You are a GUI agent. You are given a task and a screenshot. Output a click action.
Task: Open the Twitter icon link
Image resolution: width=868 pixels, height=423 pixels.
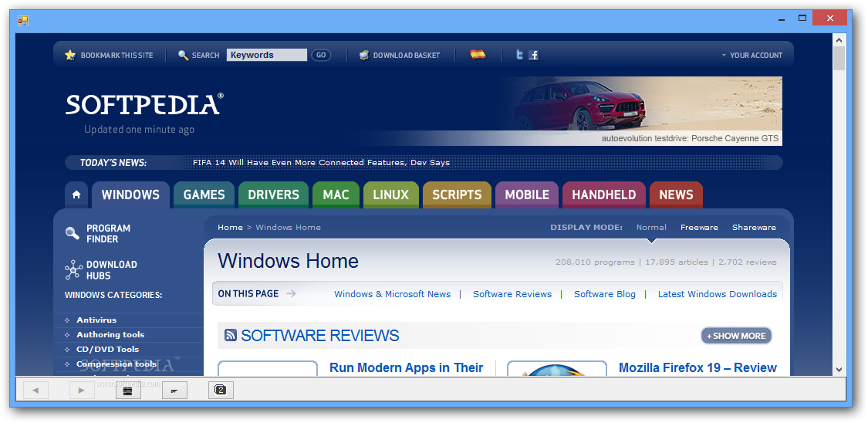point(519,55)
